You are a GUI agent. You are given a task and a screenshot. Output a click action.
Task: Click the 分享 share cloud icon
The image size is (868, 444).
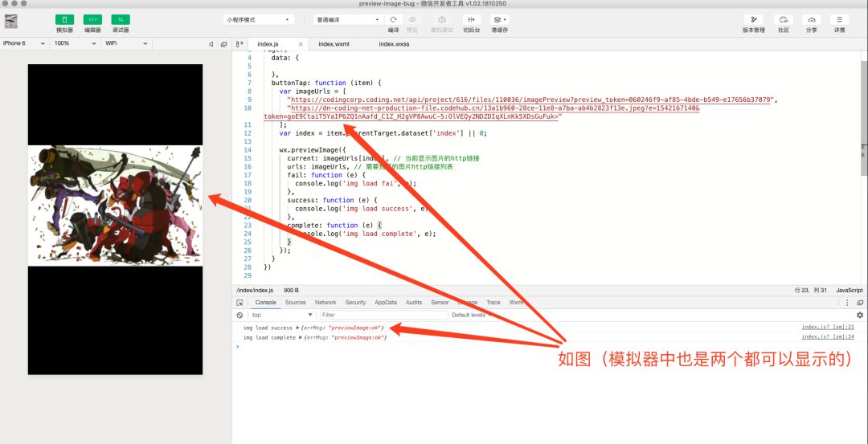pos(812,19)
